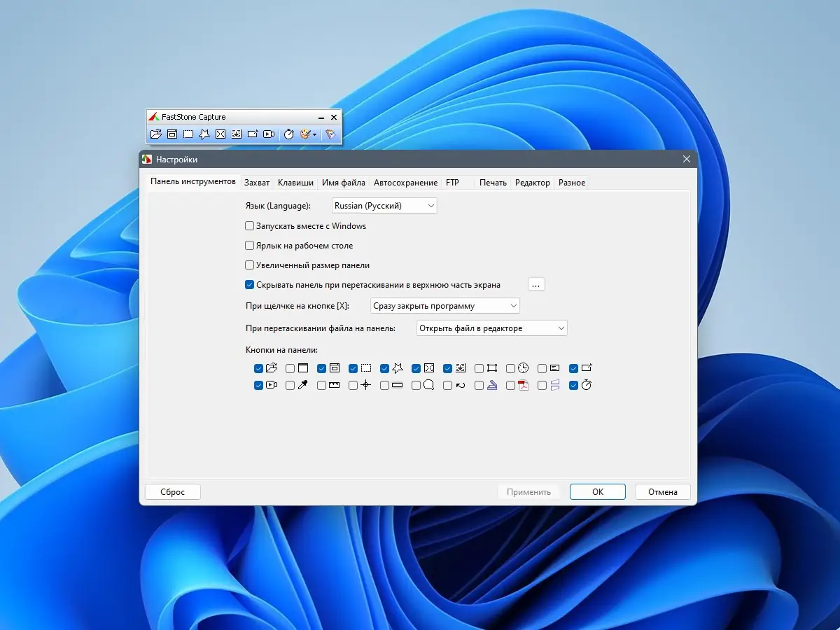The width and height of the screenshot is (840, 630).
Task: Toggle the open-folder button checkbox in panel buttons
Action: (258, 368)
